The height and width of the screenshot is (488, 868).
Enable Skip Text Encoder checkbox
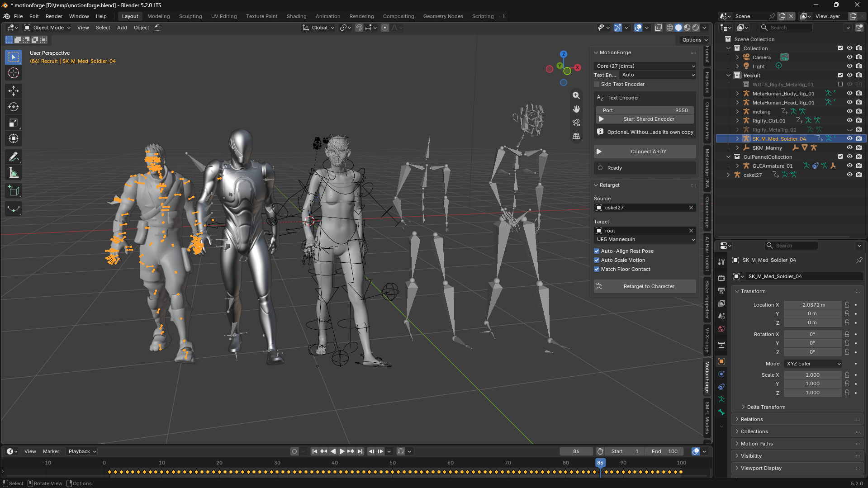tap(597, 84)
